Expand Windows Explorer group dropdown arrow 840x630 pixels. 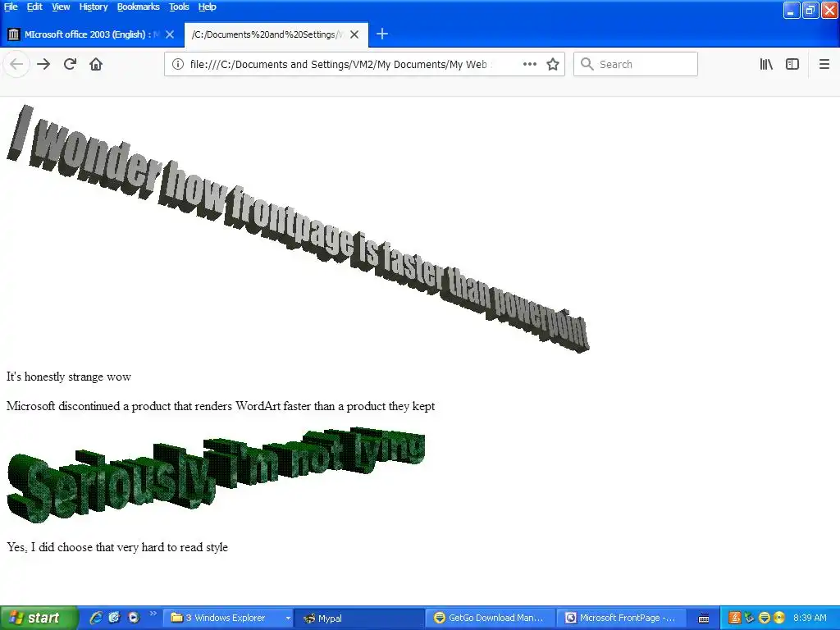tap(288, 619)
